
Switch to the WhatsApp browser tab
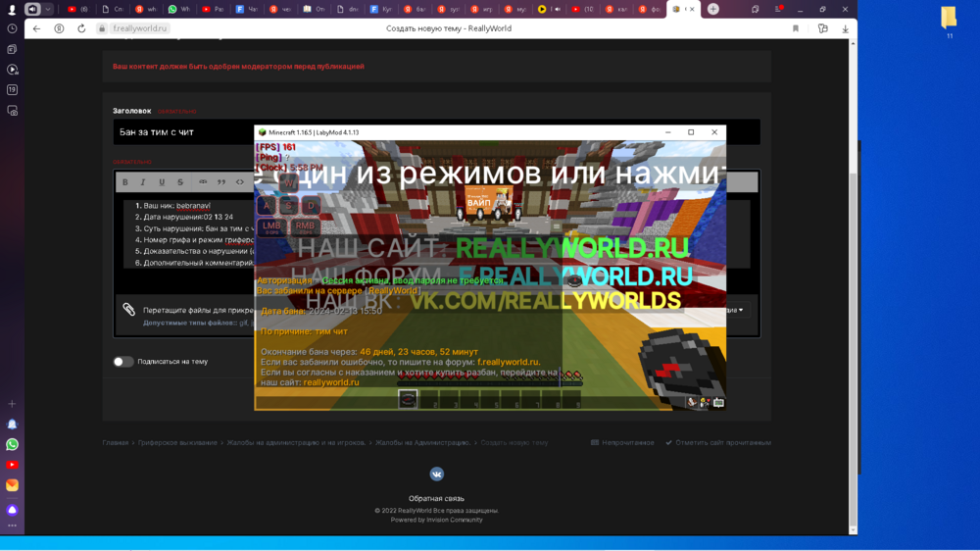point(178,10)
